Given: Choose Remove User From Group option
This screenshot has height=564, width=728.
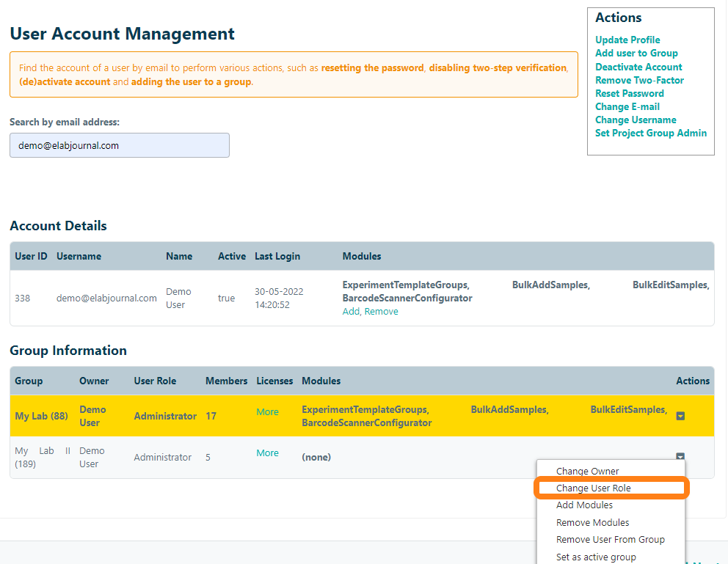Looking at the screenshot, I should tap(610, 540).
